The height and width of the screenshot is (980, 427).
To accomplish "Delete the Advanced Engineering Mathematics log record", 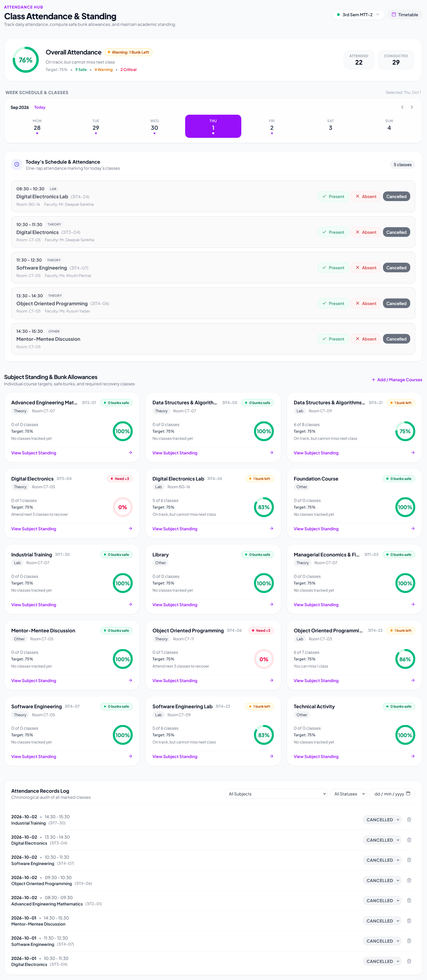I will (409, 901).
